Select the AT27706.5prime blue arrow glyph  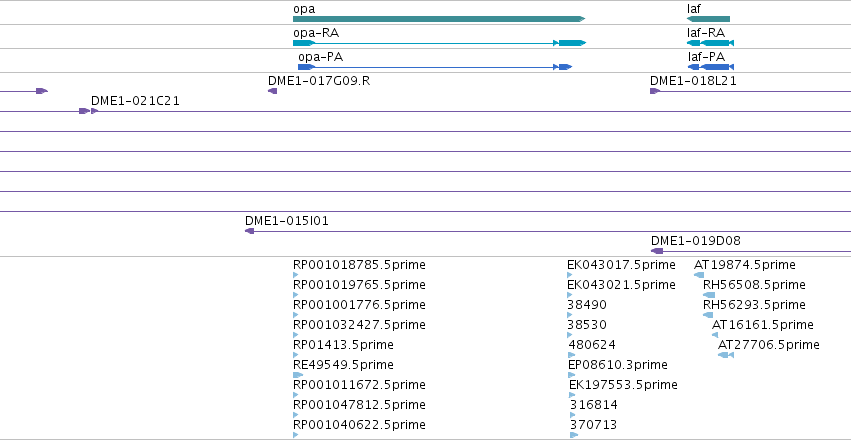[x=726, y=355]
